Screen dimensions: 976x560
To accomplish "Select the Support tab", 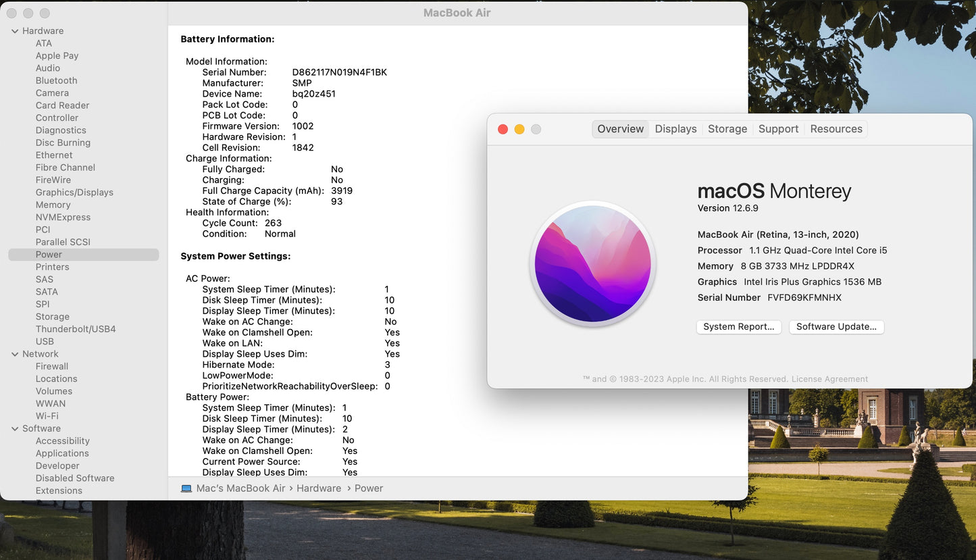I will 778,129.
